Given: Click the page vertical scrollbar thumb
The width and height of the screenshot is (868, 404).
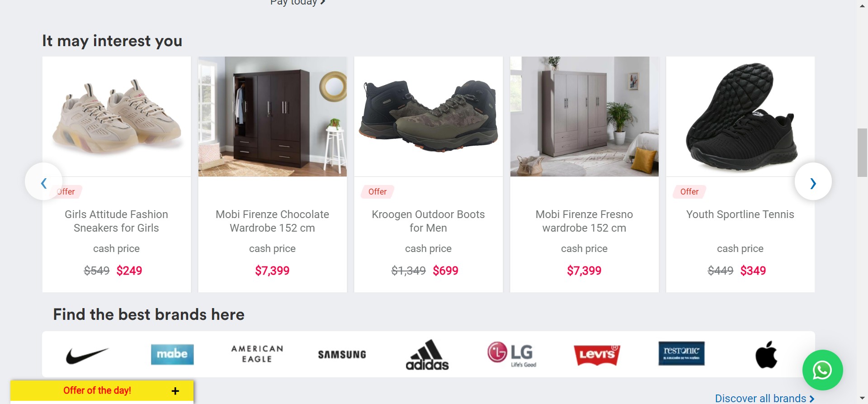Looking at the screenshot, I should pyautogui.click(x=862, y=152).
